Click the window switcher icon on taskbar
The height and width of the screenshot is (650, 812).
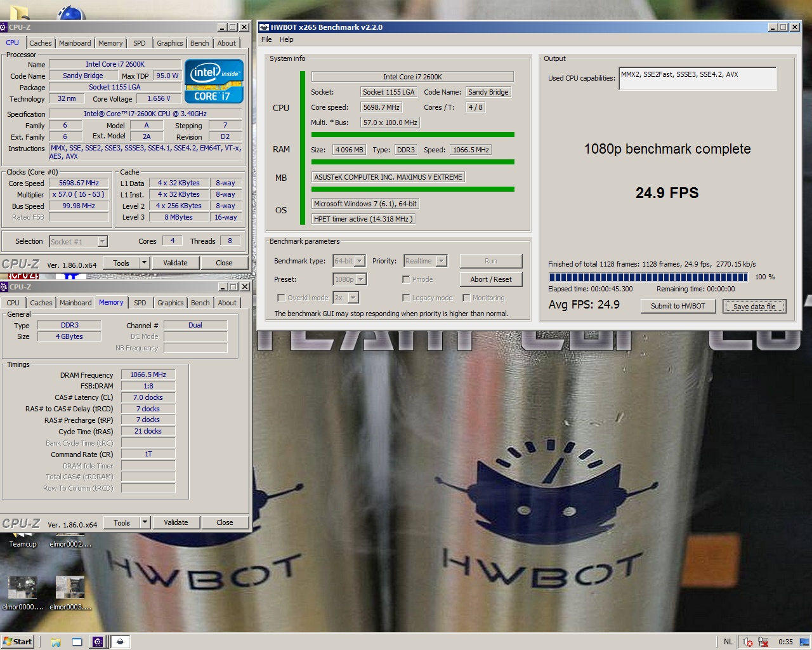77,642
